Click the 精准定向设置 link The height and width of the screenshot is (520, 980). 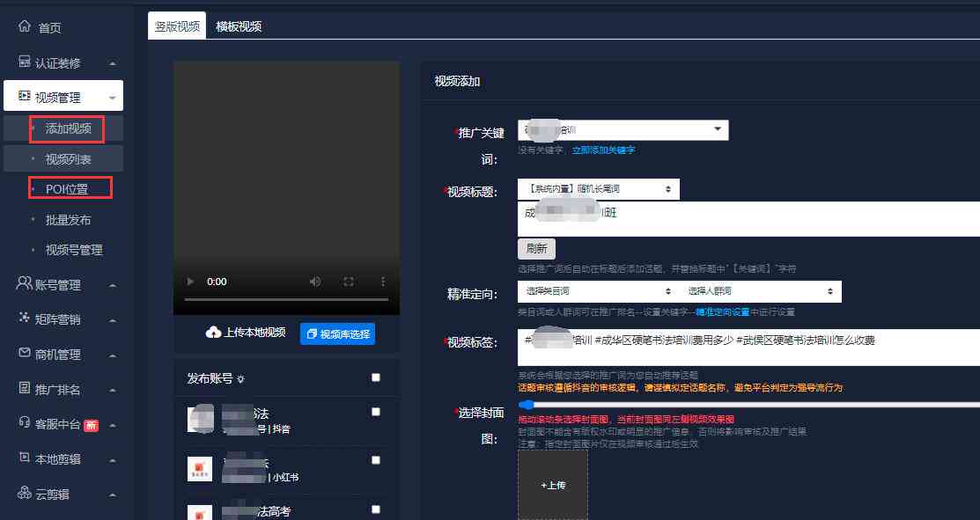[723, 312]
